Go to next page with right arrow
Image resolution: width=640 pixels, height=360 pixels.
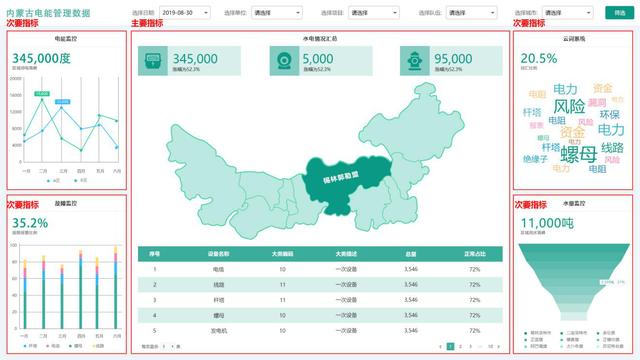coord(498,347)
